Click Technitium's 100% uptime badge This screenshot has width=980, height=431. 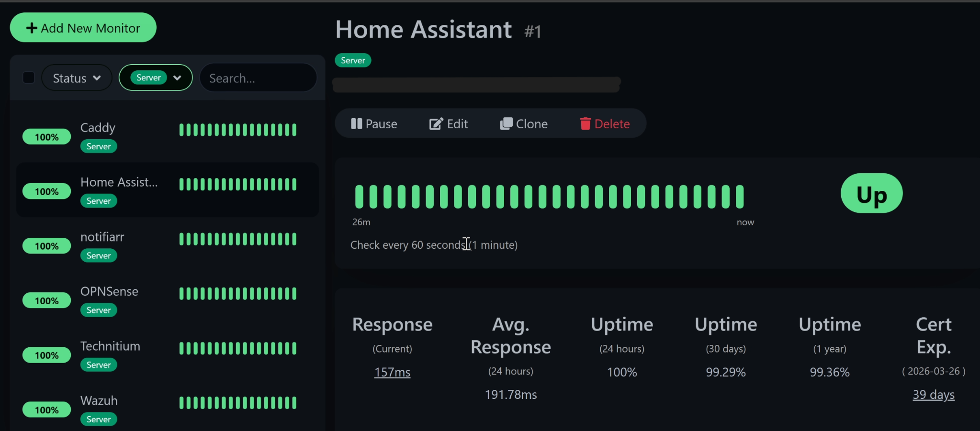click(46, 355)
